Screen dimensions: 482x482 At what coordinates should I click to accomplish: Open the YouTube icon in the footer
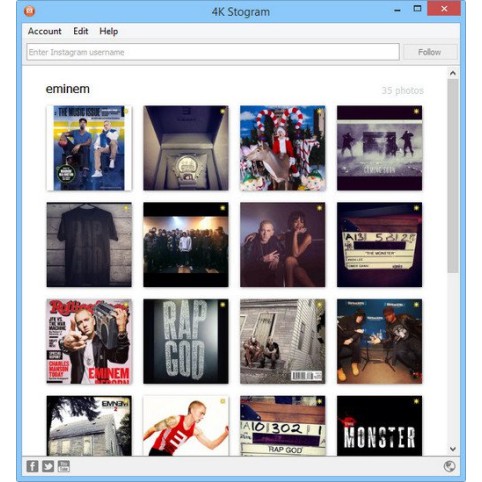[64, 466]
